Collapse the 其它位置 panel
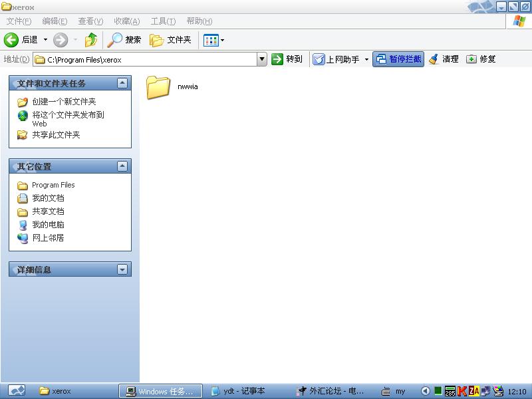 pos(122,166)
